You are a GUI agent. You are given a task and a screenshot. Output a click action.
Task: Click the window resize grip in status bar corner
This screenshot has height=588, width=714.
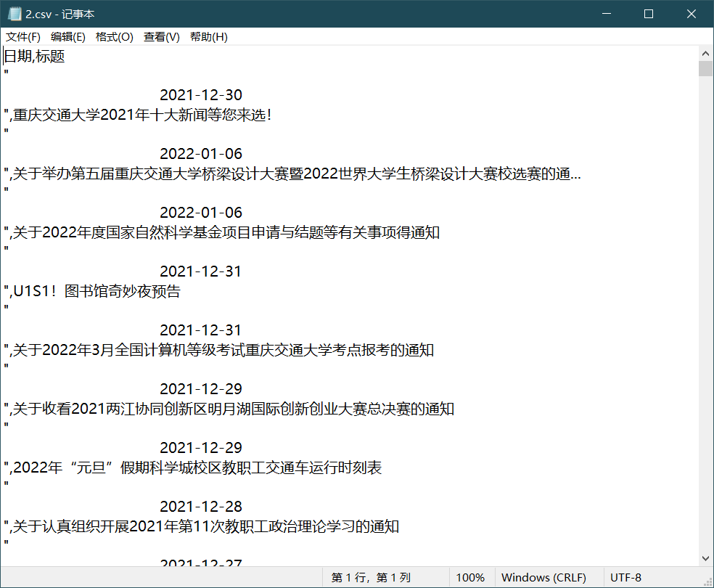coord(708,582)
